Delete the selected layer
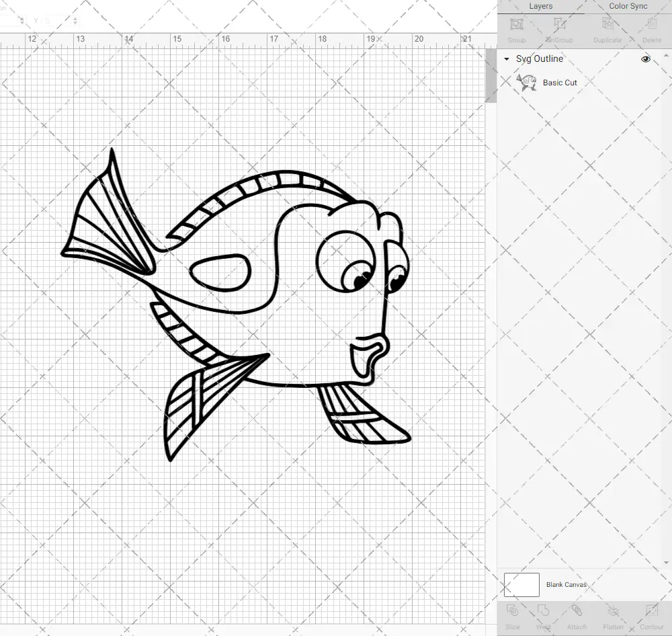Image resolution: width=672 pixels, height=636 pixels. click(x=650, y=30)
